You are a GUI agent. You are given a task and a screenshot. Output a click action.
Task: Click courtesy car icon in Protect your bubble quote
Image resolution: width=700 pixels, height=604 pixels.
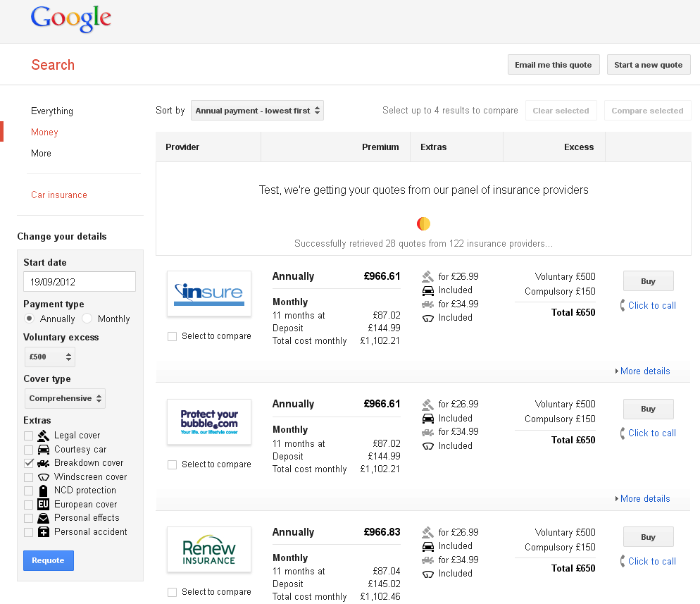point(427,419)
